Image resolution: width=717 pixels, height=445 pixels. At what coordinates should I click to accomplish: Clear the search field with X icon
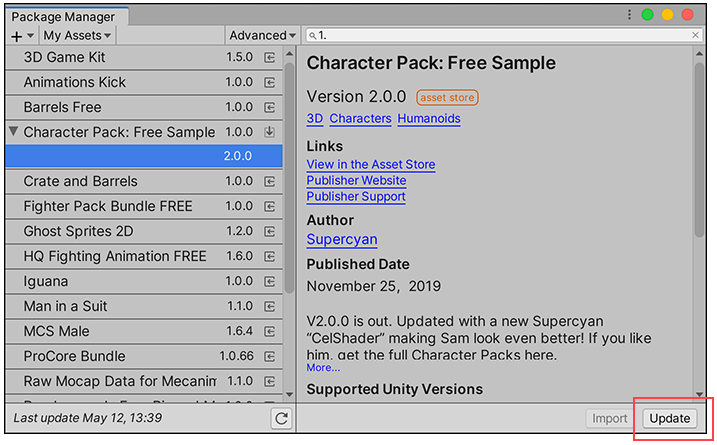click(696, 35)
